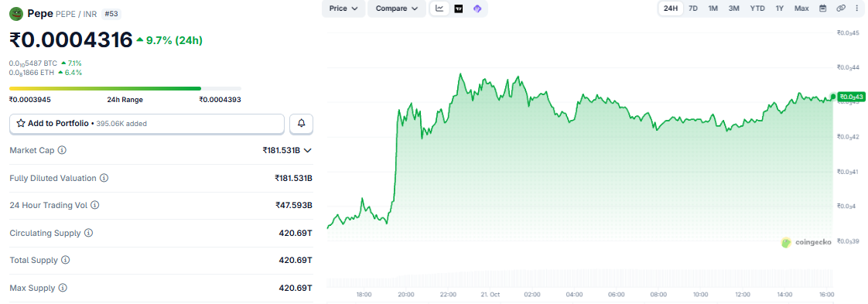Expand Market Cap value chevron
This screenshot has width=868, height=304.
pyautogui.click(x=309, y=150)
